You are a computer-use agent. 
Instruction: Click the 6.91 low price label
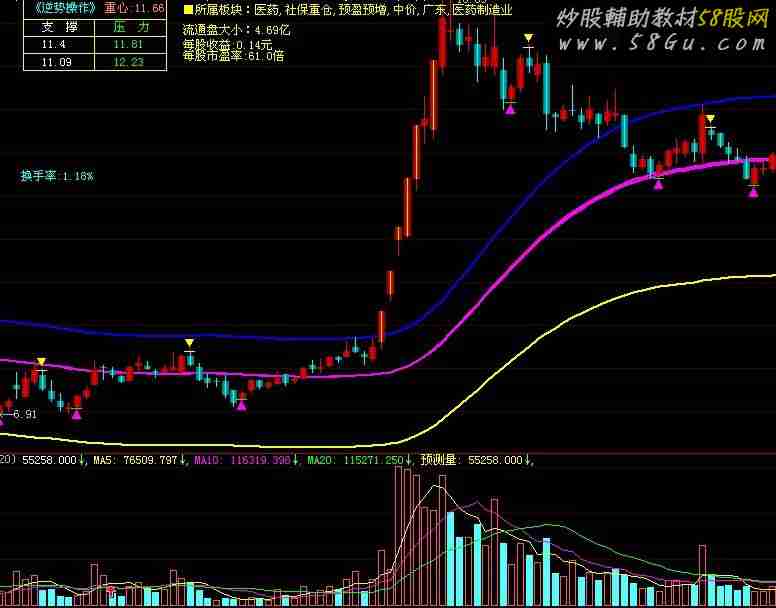[x=24, y=415]
